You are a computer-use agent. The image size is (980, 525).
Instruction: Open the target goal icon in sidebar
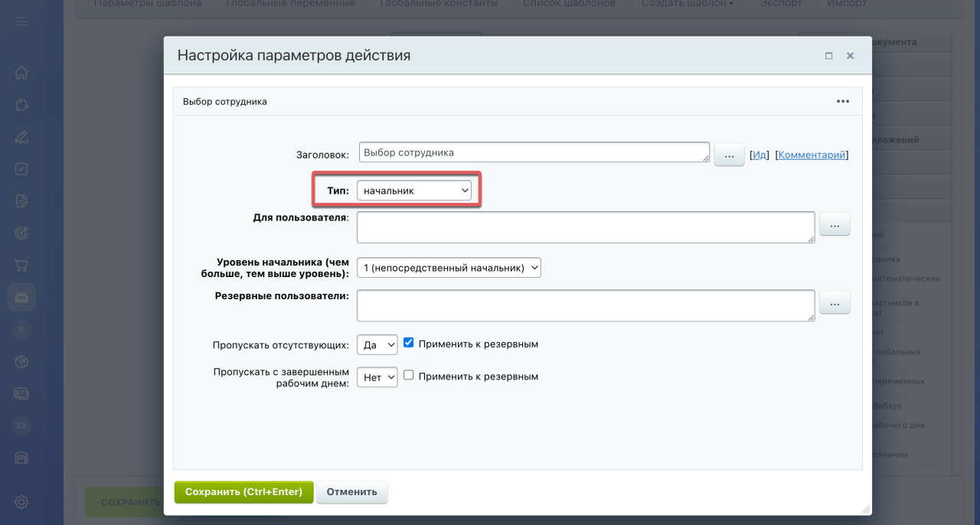21,233
